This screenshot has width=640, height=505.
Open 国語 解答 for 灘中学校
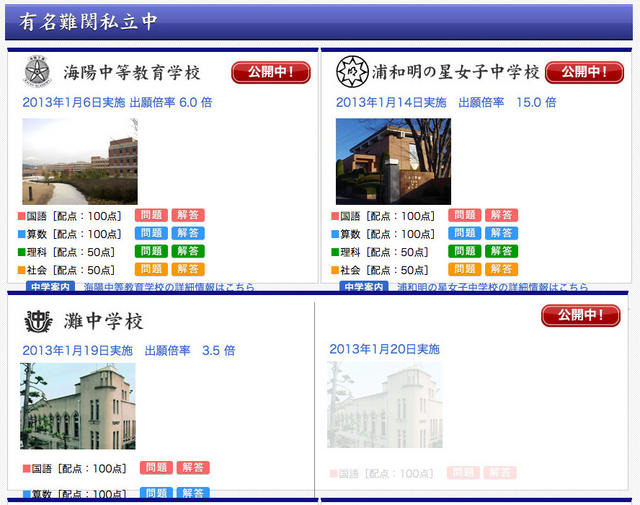193,467
